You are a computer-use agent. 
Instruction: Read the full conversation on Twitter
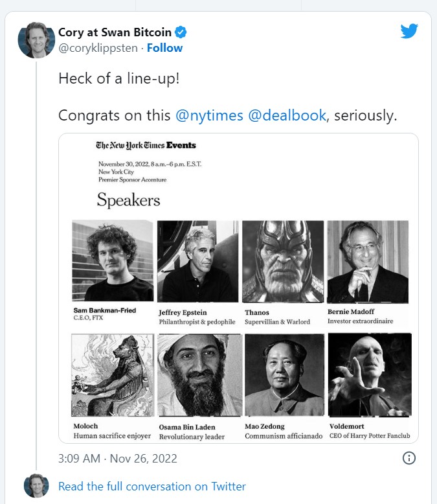coord(152,486)
